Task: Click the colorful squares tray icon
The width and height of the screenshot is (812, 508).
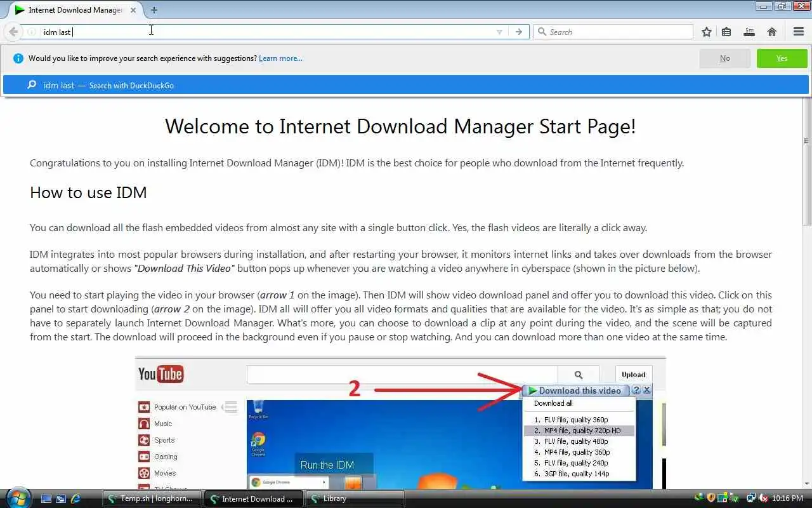Action: coord(724,498)
